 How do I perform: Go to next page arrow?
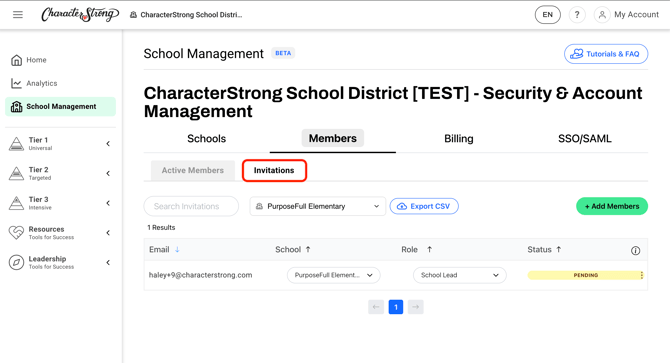(415, 307)
